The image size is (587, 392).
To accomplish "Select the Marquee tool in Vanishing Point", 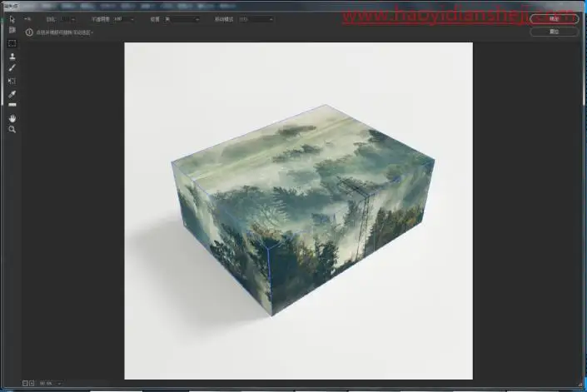I will tap(12, 43).
